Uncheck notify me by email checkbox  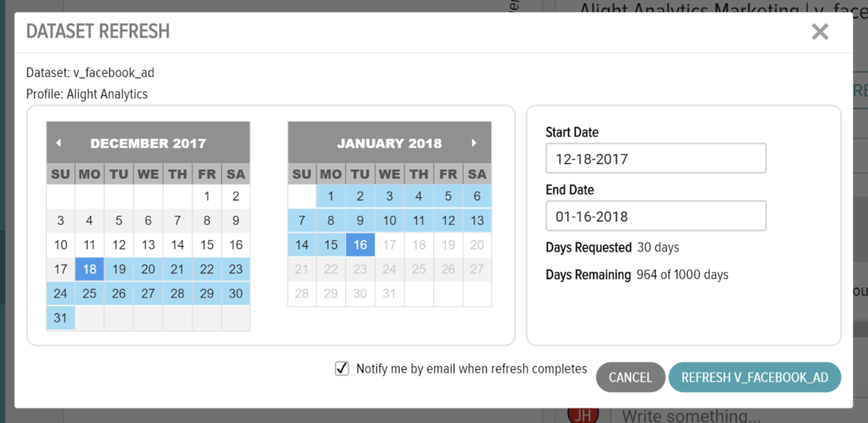pyautogui.click(x=342, y=369)
